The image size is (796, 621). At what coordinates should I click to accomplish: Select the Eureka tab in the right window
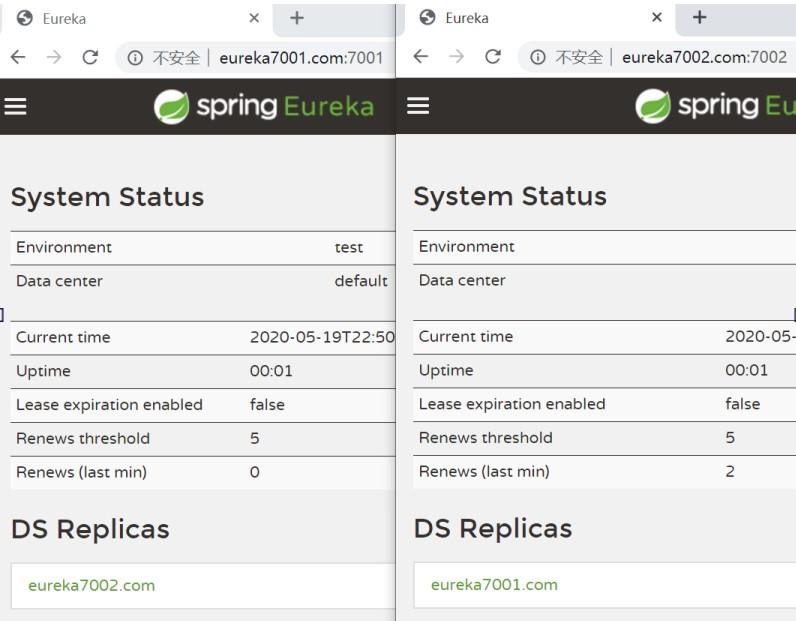pyautogui.click(x=539, y=18)
